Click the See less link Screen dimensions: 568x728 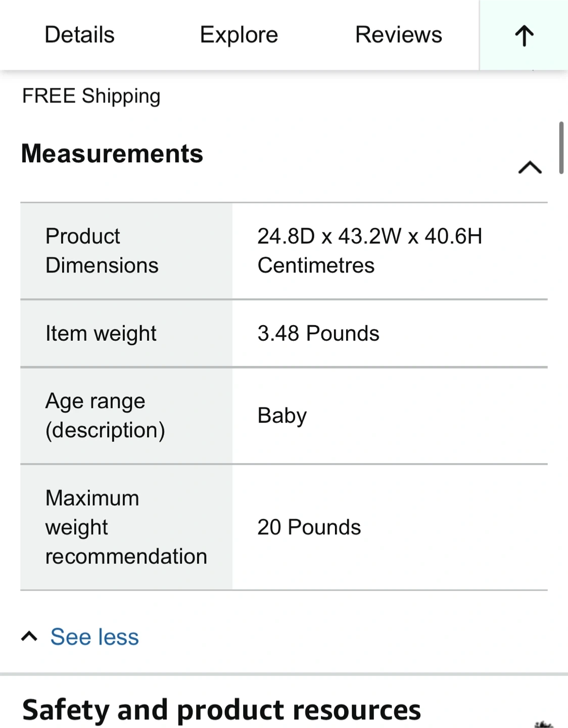[94, 636]
